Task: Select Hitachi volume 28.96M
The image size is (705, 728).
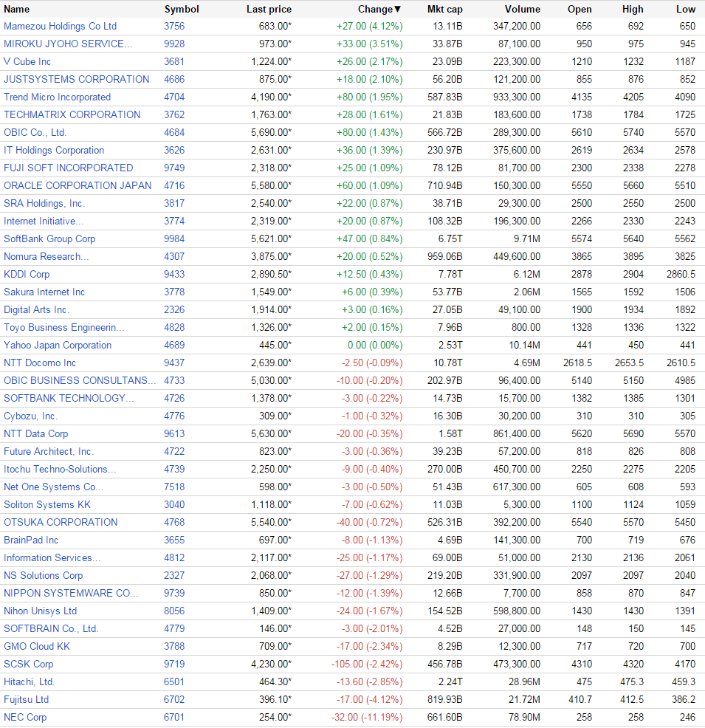Action: [x=524, y=682]
